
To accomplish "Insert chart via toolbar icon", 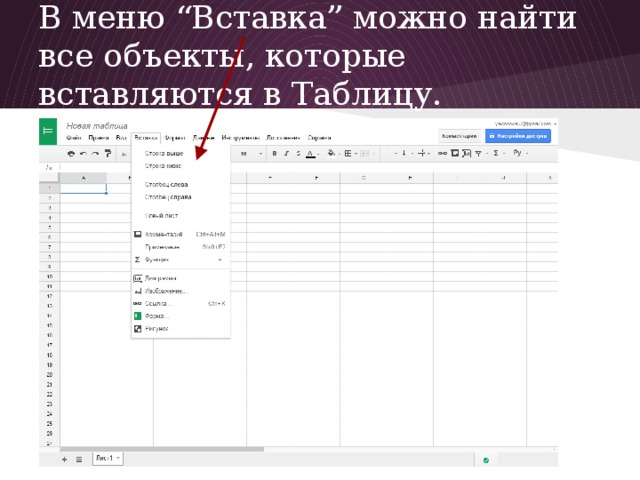I will point(467,153).
